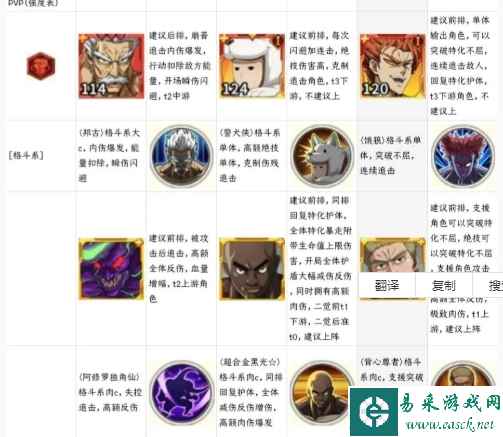Click the circular golden bald fighter icon

pos(320,393)
